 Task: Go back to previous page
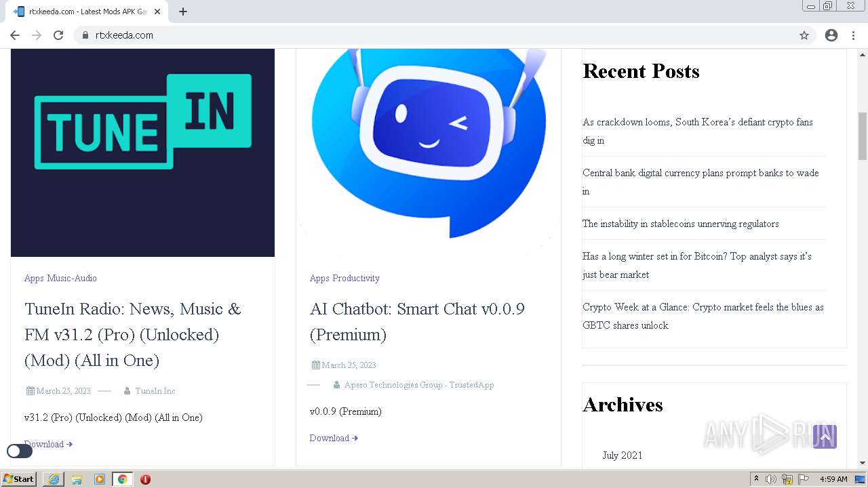[15, 35]
